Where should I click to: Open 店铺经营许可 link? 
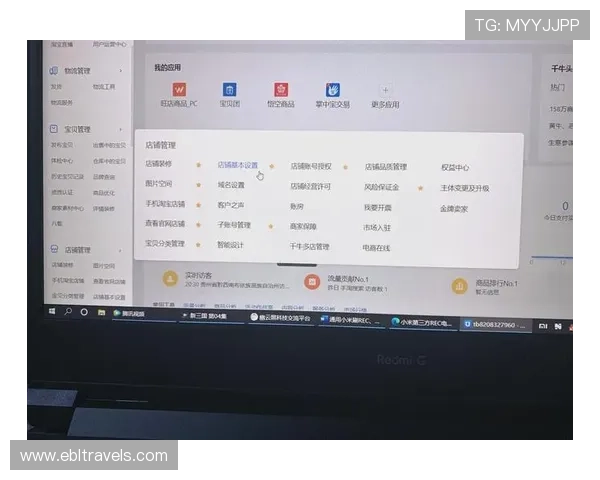click(310, 186)
